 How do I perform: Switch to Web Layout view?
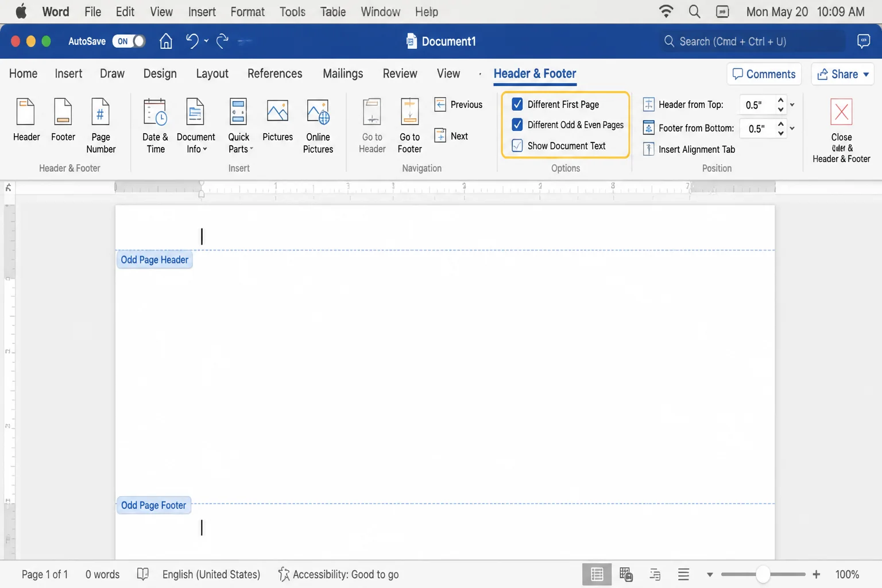coord(626,574)
